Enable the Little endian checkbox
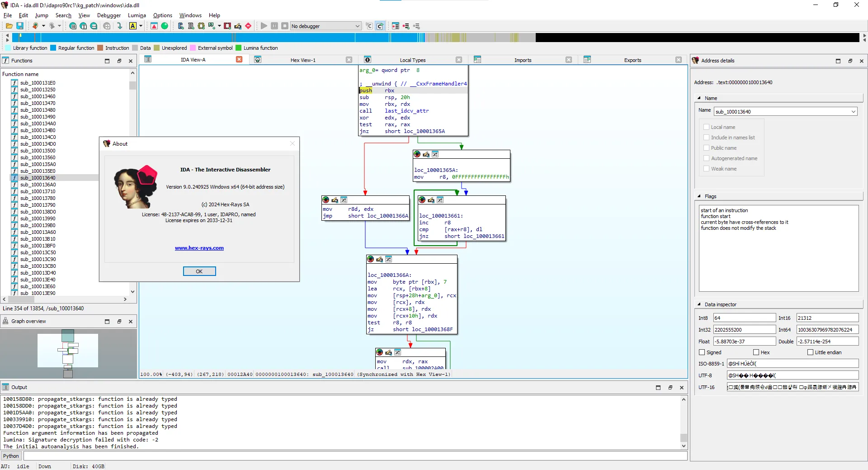Viewport: 868px width, 470px height. (811, 352)
